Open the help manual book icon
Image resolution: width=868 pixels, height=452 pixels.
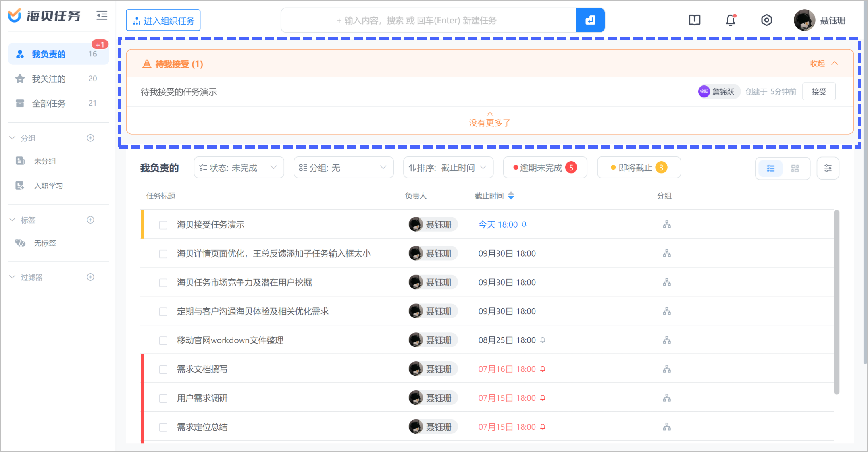click(x=694, y=20)
